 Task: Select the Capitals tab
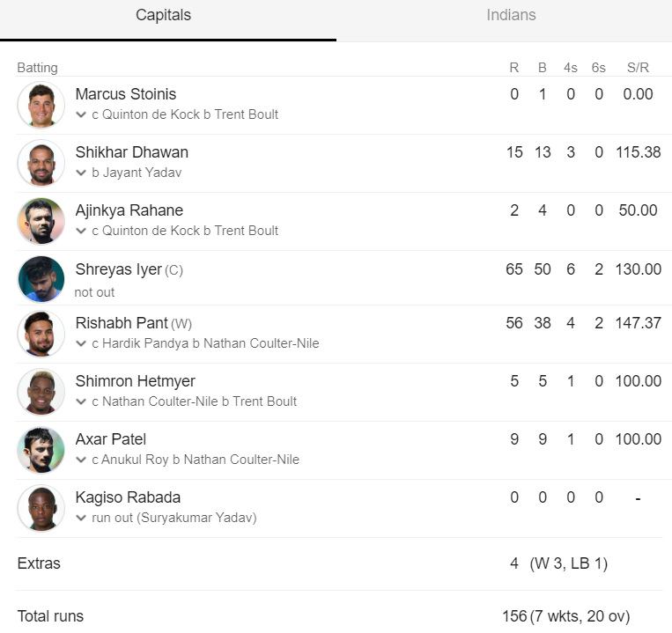coord(163,16)
